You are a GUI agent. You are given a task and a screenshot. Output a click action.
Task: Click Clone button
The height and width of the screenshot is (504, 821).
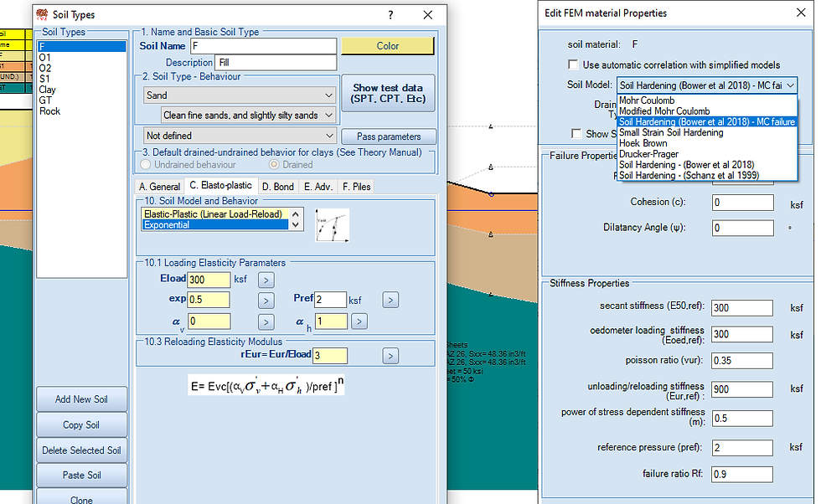click(x=82, y=497)
